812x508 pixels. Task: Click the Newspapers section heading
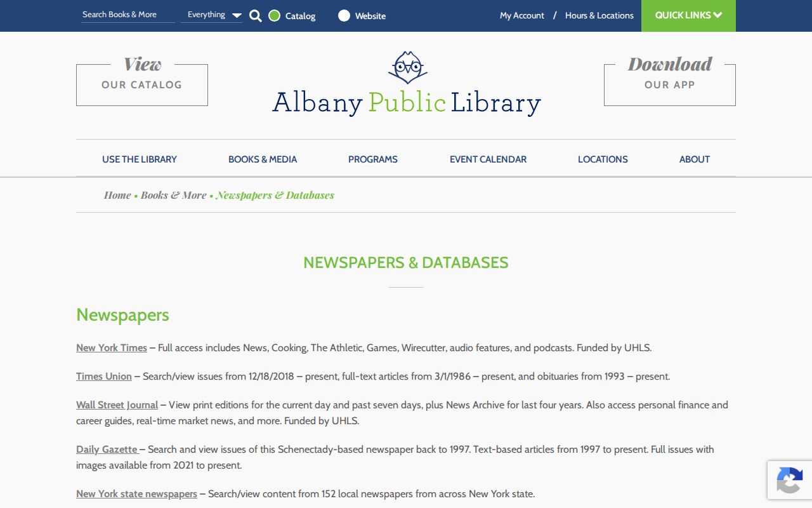tap(122, 315)
